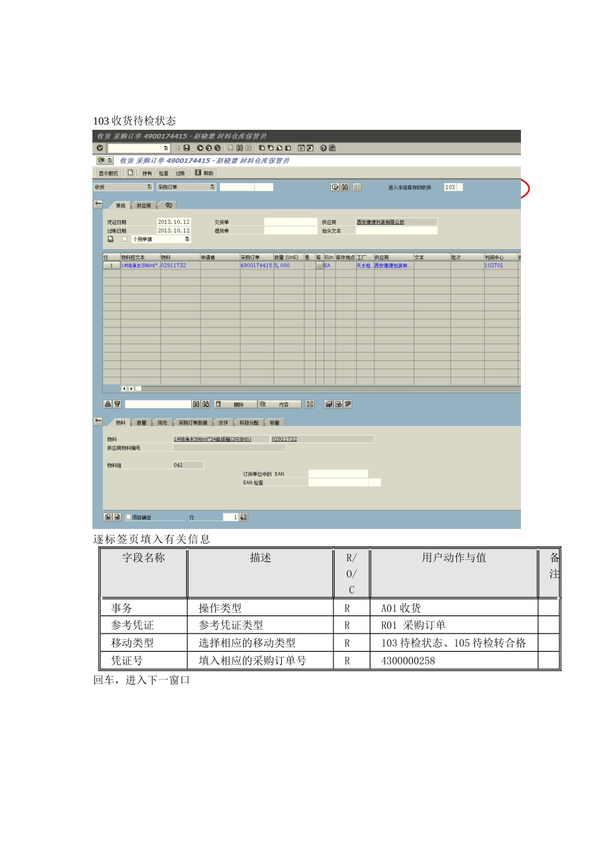Open the command field dropdown in top toolbar
Image resolution: width=614 pixels, height=868 pixels.
click(165, 148)
